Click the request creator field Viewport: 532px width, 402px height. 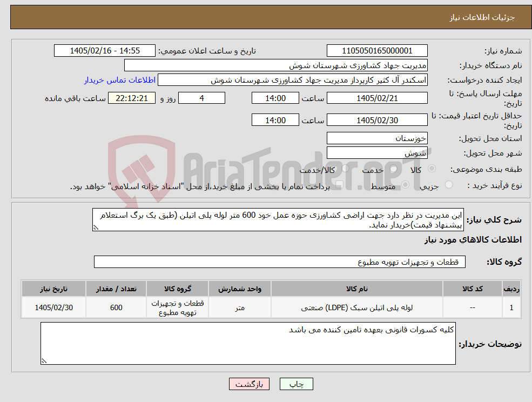tap(292, 80)
